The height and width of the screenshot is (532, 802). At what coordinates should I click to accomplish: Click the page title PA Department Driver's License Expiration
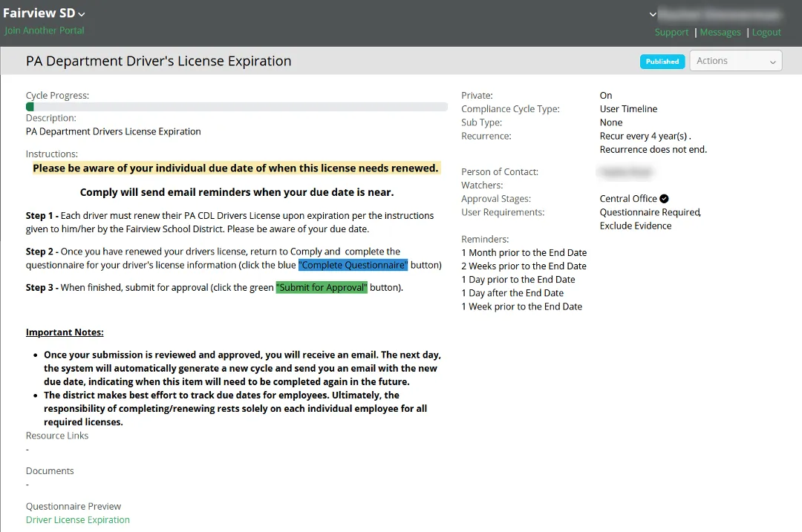pyautogui.click(x=159, y=61)
